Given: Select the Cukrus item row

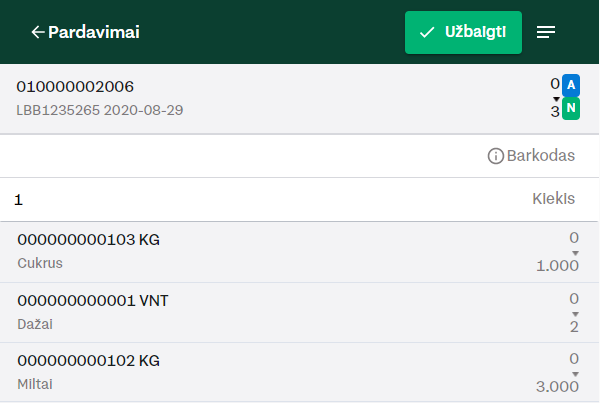Looking at the screenshot, I should pos(300,252).
